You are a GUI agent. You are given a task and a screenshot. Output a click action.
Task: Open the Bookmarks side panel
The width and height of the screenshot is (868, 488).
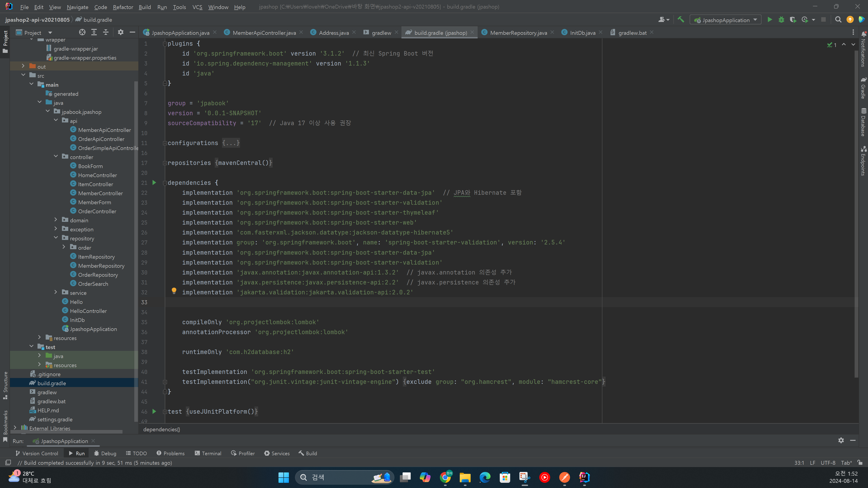(x=5, y=426)
